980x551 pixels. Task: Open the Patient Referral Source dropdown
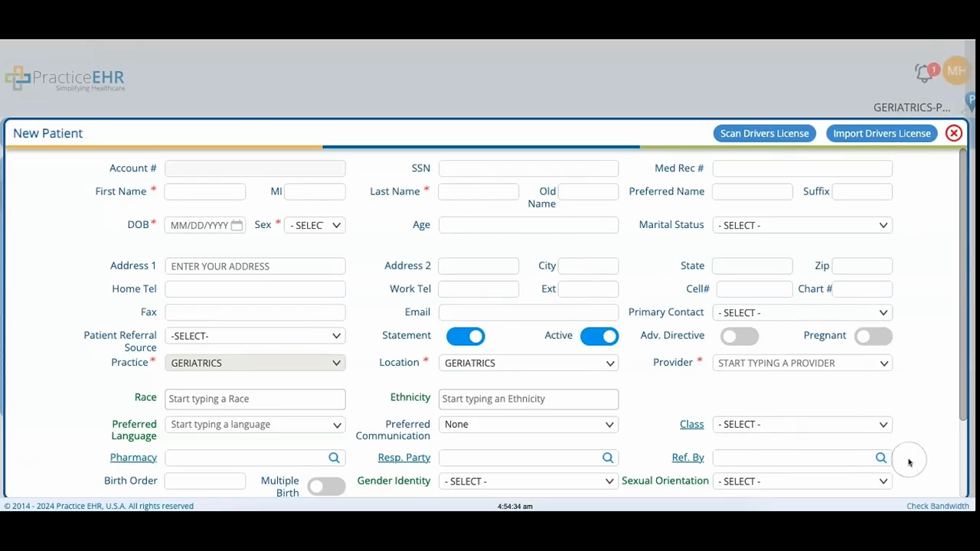(255, 336)
